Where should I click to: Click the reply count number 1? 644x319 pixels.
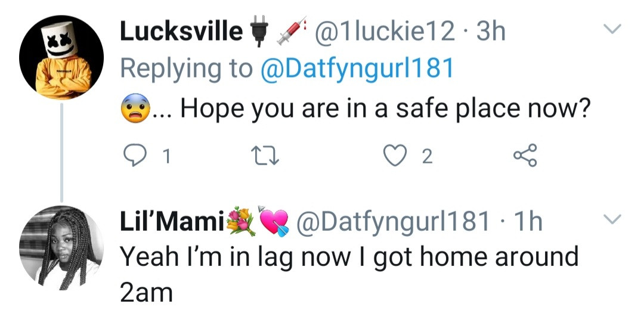coord(166,157)
